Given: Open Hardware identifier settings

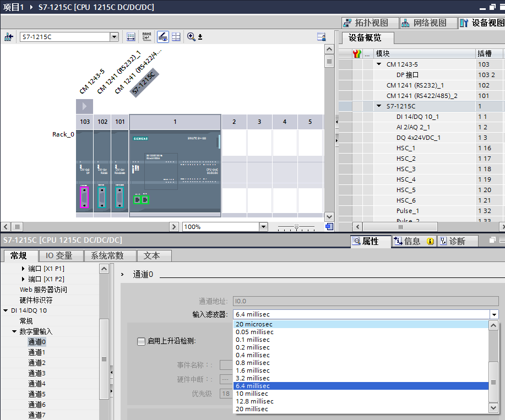Looking at the screenshot, I should pyautogui.click(x=36, y=301).
